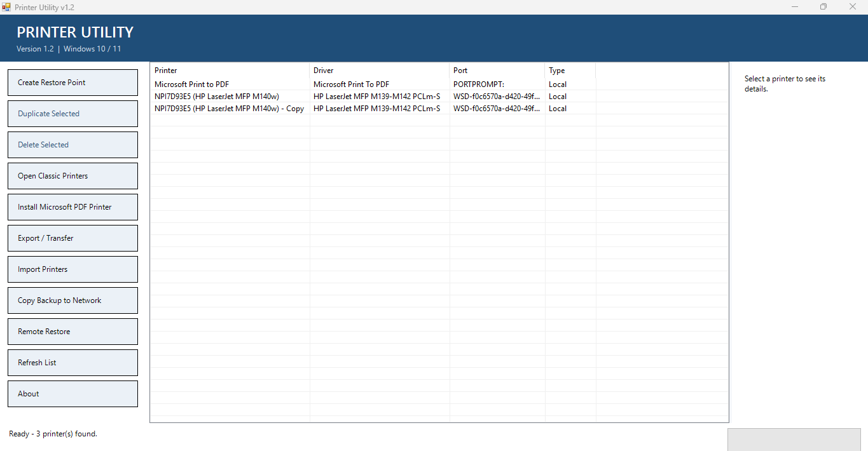This screenshot has width=868, height=451.
Task: Open the About dialog
Action: [72, 394]
